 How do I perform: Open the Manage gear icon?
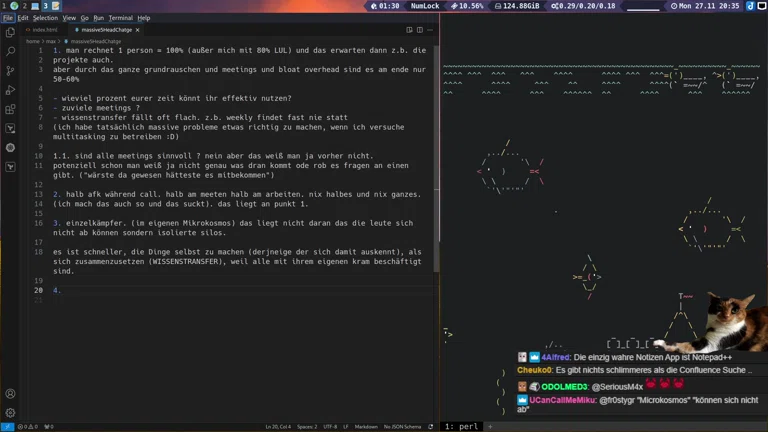(x=10, y=412)
